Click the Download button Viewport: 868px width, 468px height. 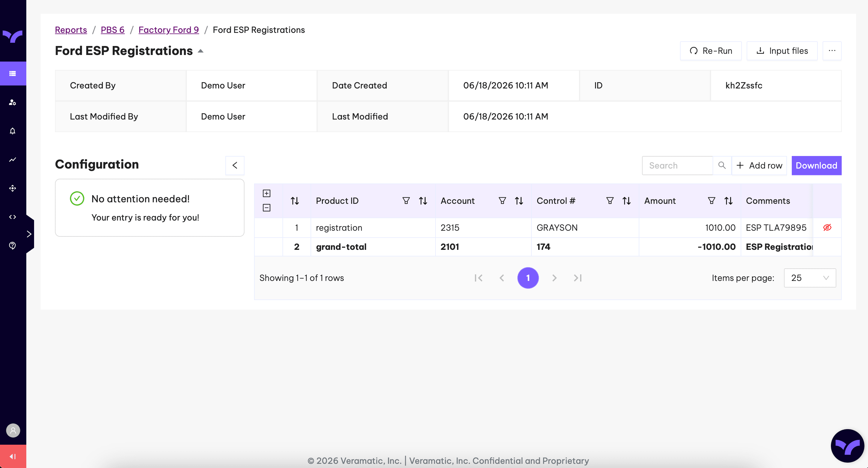[817, 166]
